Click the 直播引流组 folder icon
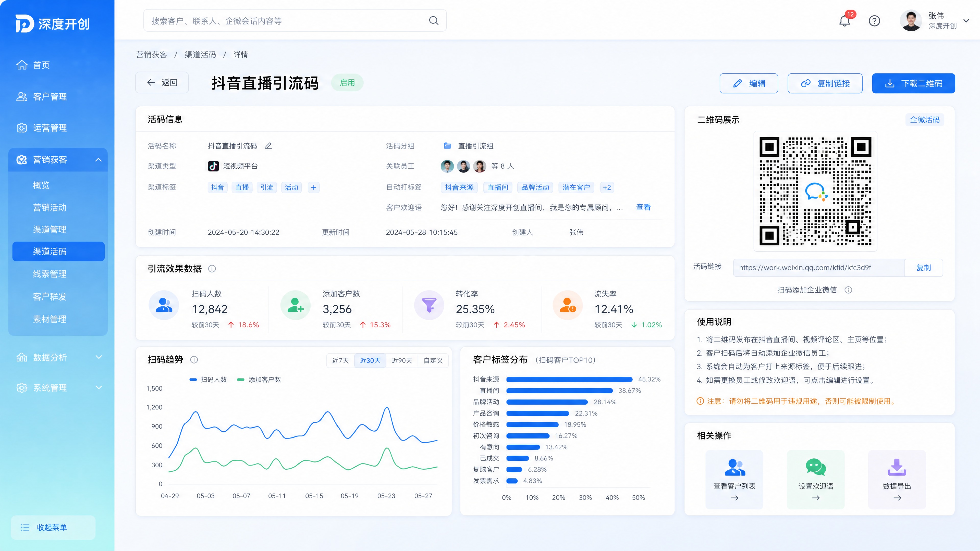This screenshot has width=980, height=551. pyautogui.click(x=447, y=146)
